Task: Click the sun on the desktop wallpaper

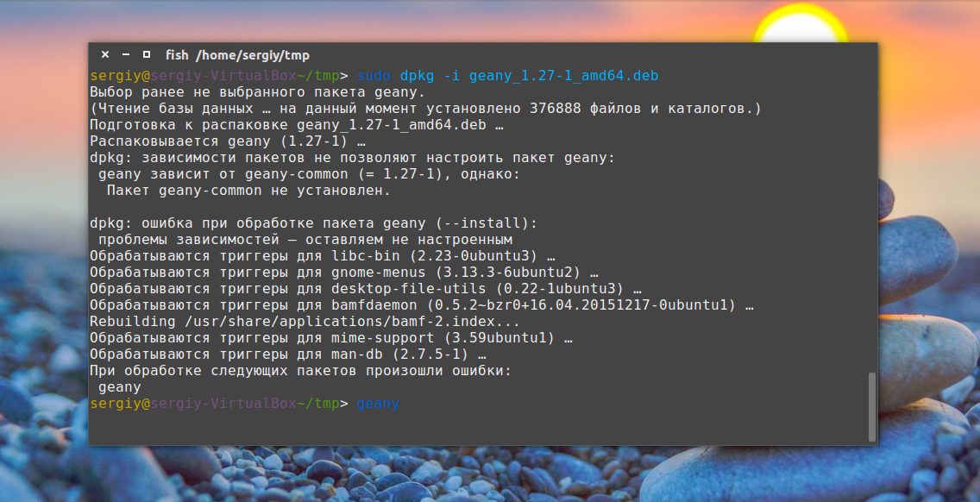Action: coord(799,26)
